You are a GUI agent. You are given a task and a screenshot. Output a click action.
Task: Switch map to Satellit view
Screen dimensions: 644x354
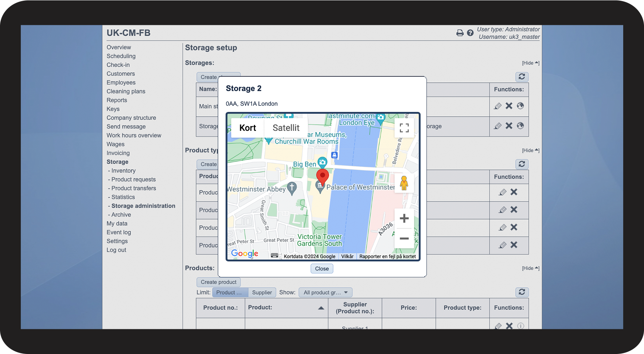[286, 128]
